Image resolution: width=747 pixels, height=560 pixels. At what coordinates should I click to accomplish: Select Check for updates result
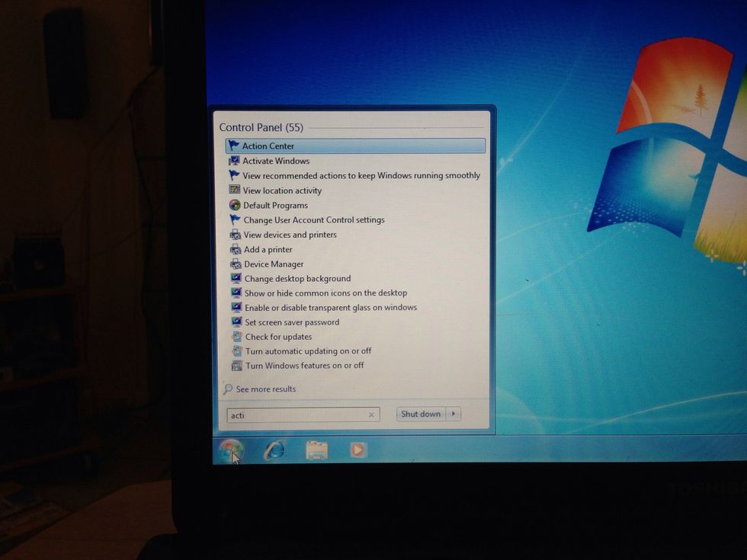tap(278, 337)
